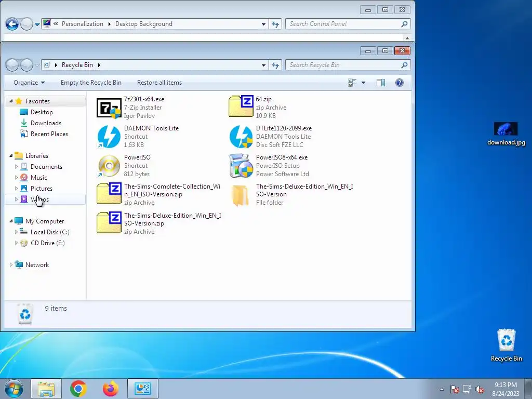
Task: Open the Windows Start orb
Action: pyautogui.click(x=14, y=389)
